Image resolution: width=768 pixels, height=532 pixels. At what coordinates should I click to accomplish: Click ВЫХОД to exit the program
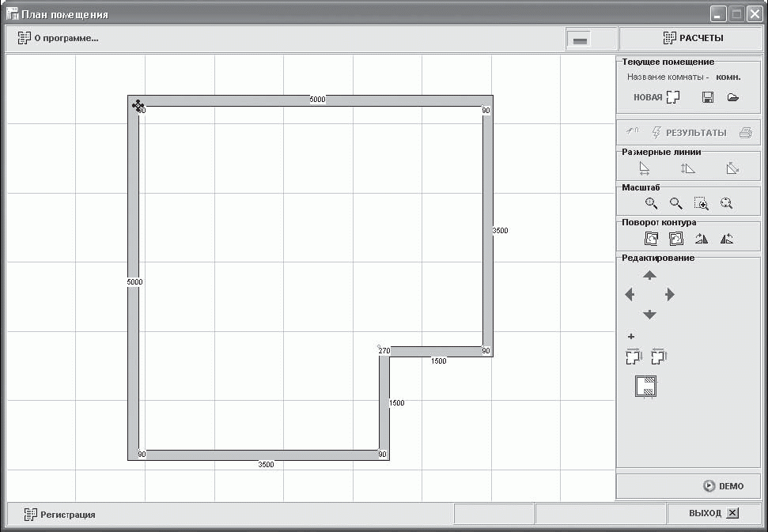click(x=713, y=513)
